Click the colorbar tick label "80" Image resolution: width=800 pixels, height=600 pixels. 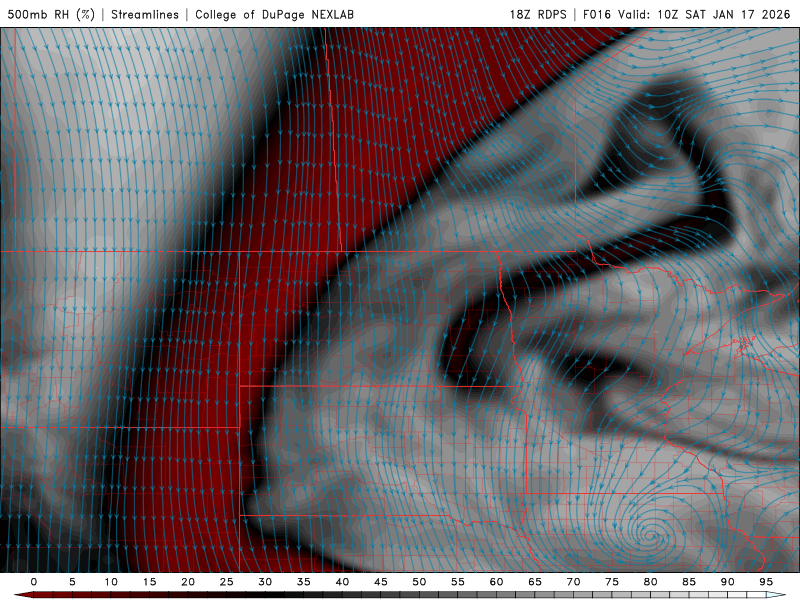(x=651, y=582)
